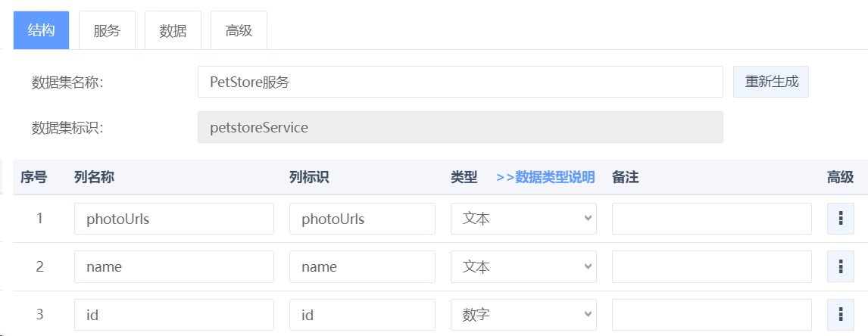Open the 高级 tab

(239, 30)
